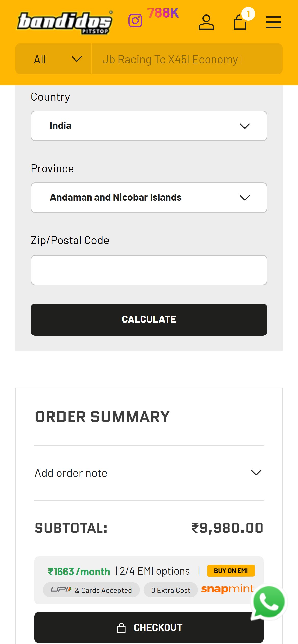
Task: Click the CHECKOUT button
Action: [149, 627]
